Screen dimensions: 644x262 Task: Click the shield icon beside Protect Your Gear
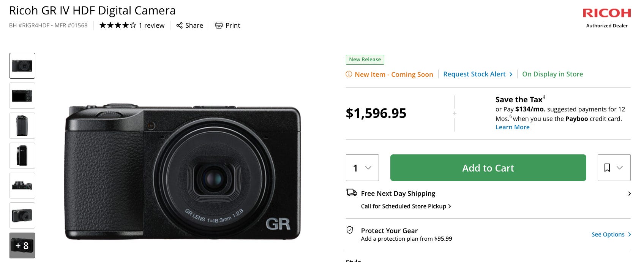point(350,230)
